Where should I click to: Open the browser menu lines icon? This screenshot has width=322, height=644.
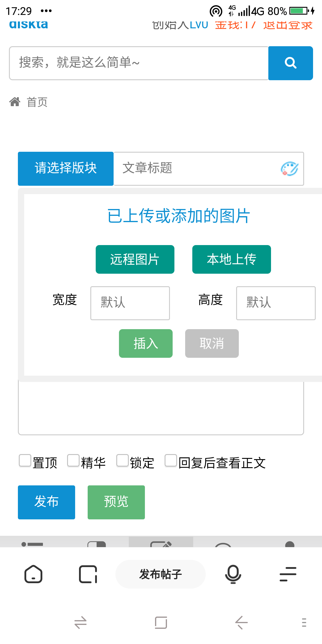288,574
